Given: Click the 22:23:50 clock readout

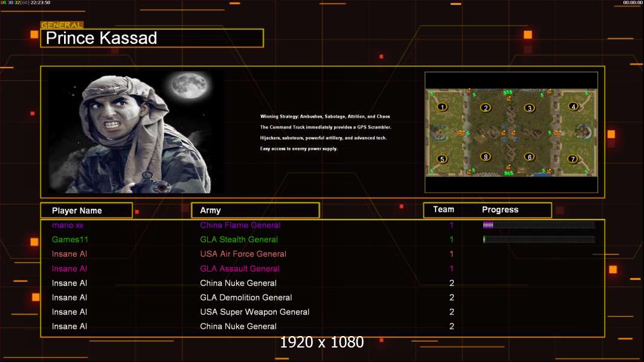Looking at the screenshot, I should (x=40, y=2).
